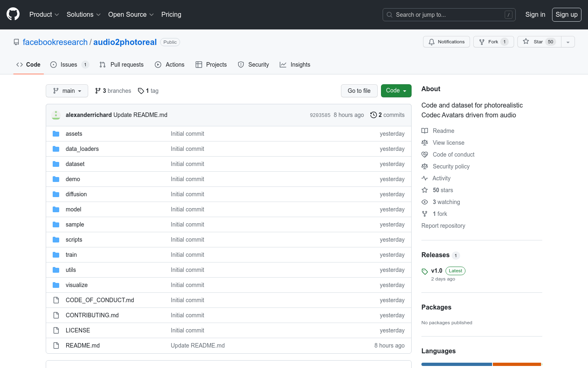Open the main branch selector dropdown

click(67, 91)
